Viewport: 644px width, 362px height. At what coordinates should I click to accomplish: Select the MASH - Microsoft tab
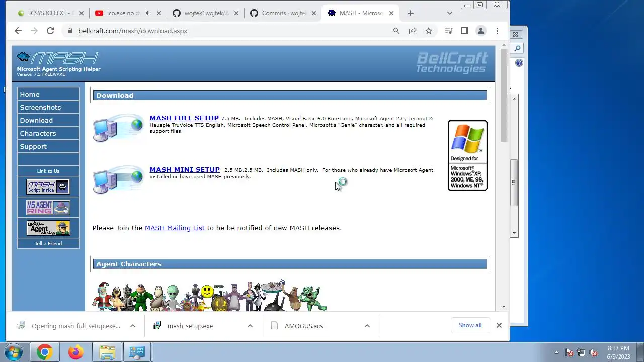click(361, 13)
